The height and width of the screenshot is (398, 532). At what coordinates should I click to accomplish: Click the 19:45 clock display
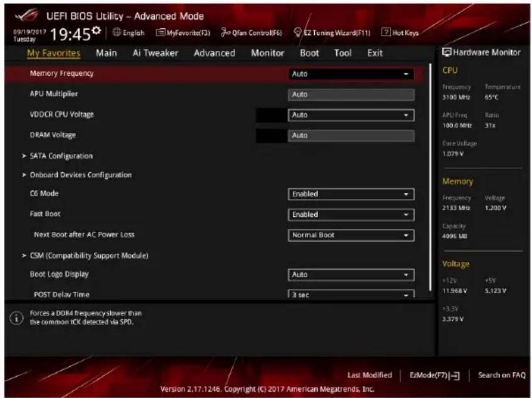(70, 34)
